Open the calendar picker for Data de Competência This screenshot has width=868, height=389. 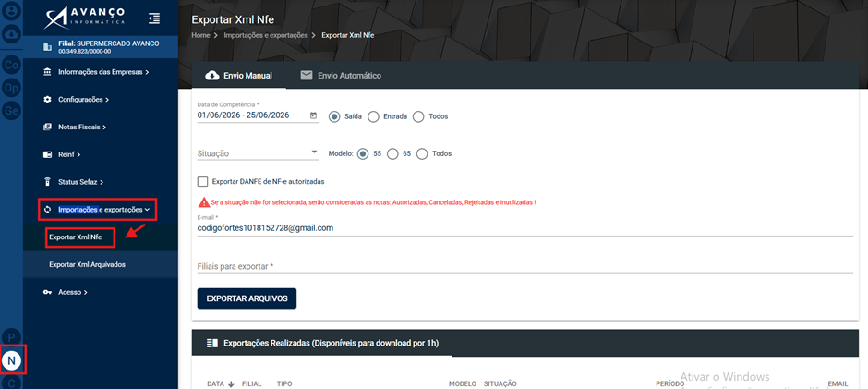tap(313, 115)
